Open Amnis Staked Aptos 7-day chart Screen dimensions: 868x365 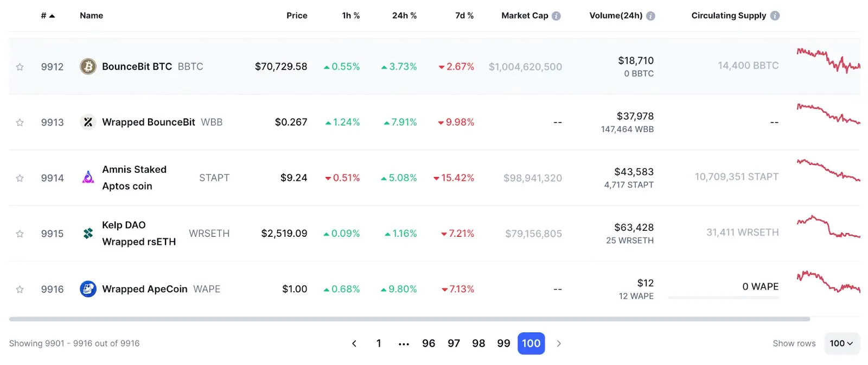point(828,170)
